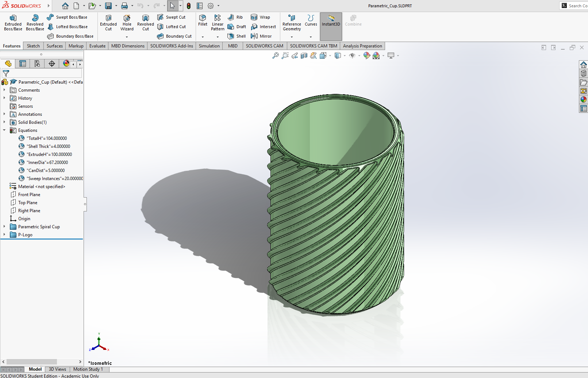Open Edit Appearance color sphere

pyautogui.click(x=366, y=56)
